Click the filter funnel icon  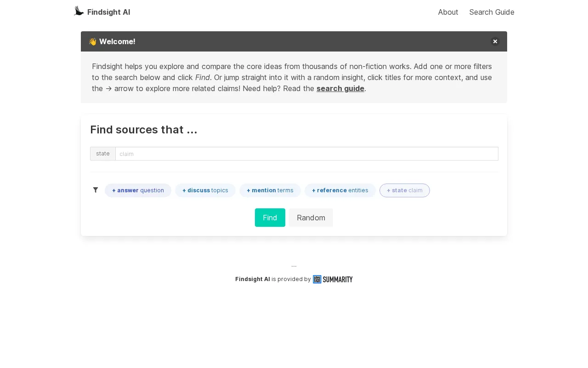tap(96, 190)
